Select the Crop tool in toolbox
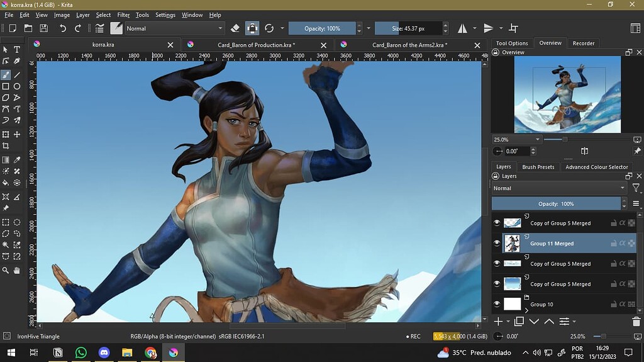This screenshot has width=644, height=362. coord(6,145)
